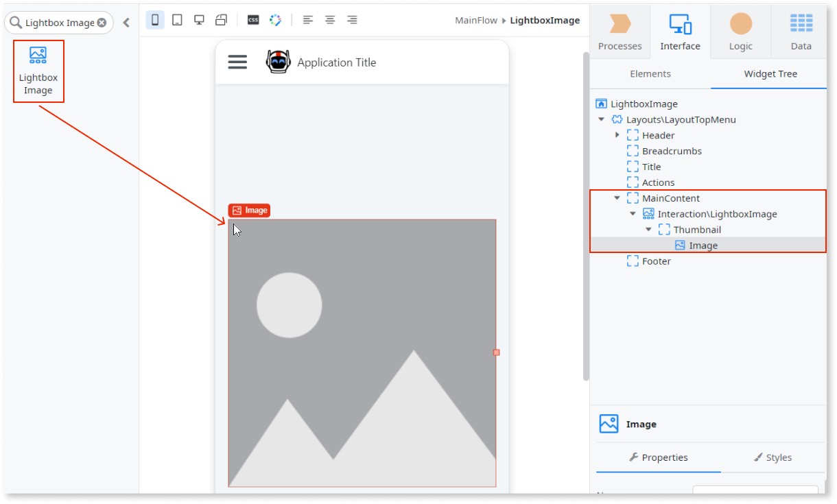Open the Data section

coord(801,31)
